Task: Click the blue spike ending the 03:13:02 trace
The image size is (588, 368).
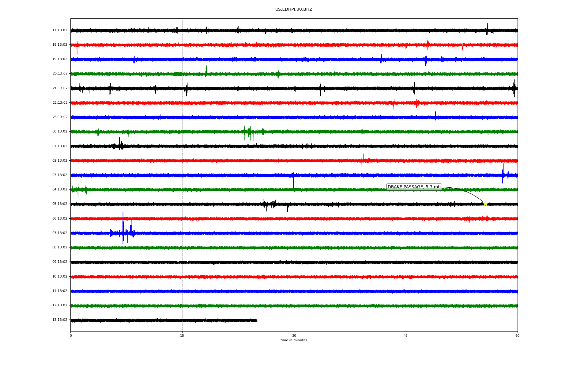Action: [x=504, y=174]
